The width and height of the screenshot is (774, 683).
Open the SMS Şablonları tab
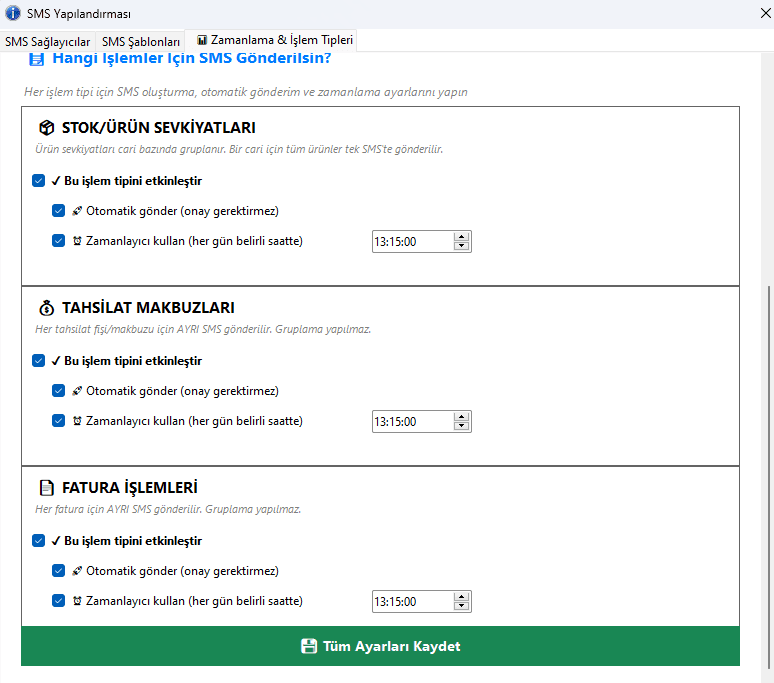point(141,41)
